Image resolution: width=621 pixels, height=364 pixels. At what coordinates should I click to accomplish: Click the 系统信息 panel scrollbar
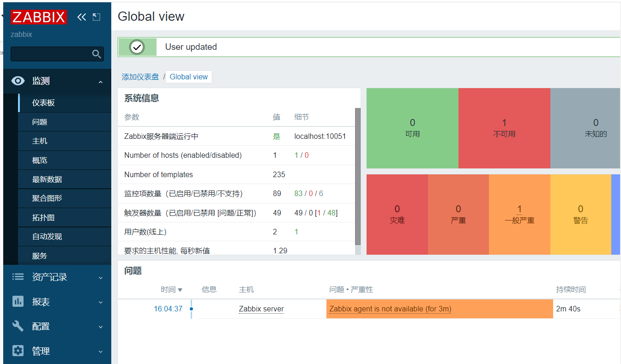[x=358, y=176]
